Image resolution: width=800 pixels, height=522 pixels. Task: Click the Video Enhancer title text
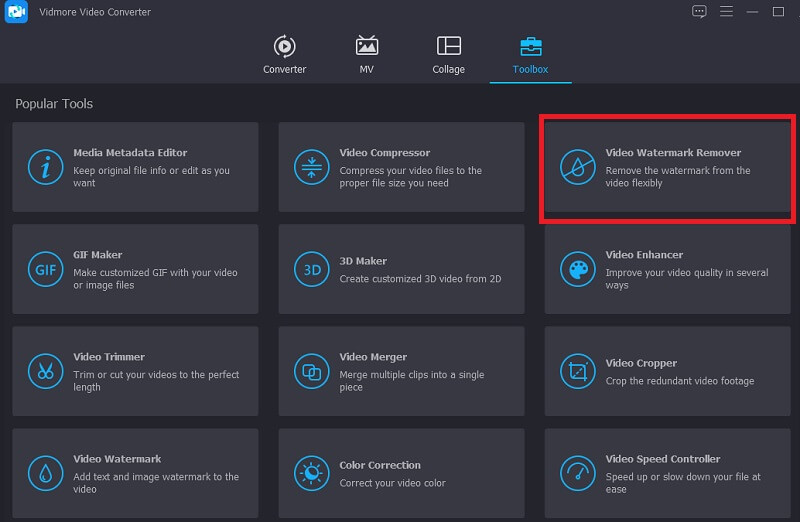pyautogui.click(x=644, y=255)
